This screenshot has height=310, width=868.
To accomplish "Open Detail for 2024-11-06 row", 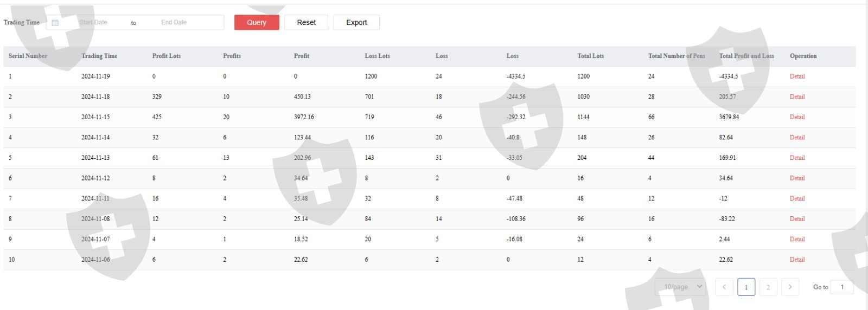I will pyautogui.click(x=797, y=260).
